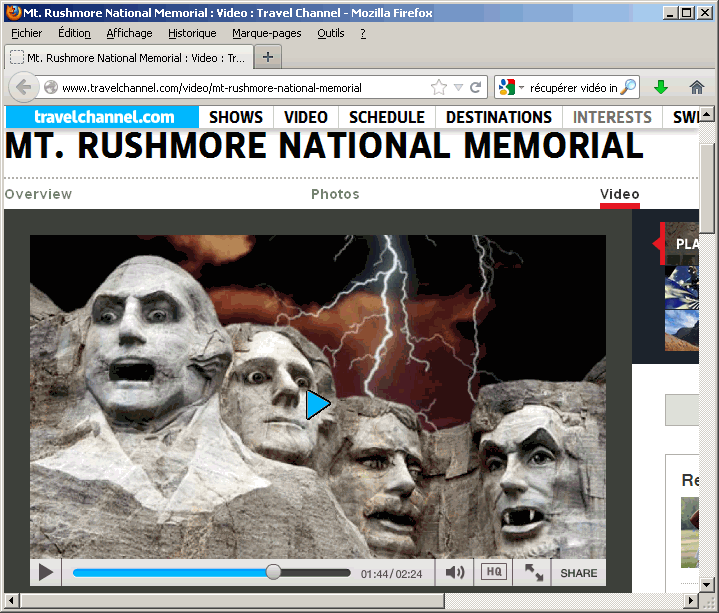Click the blue play overlay on video
719x613 pixels.
[318, 404]
